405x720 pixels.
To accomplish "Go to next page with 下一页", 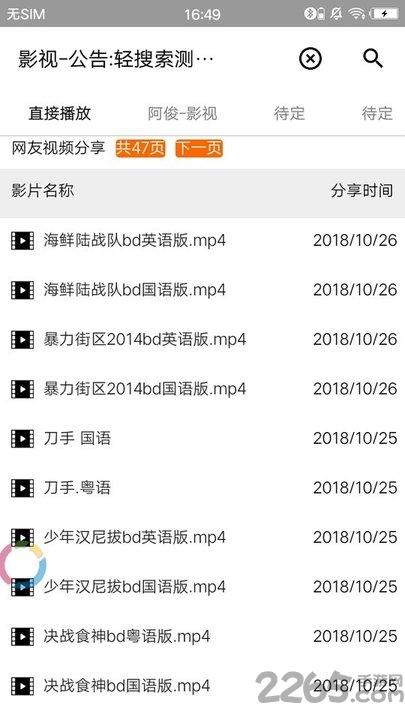I will coord(199,148).
